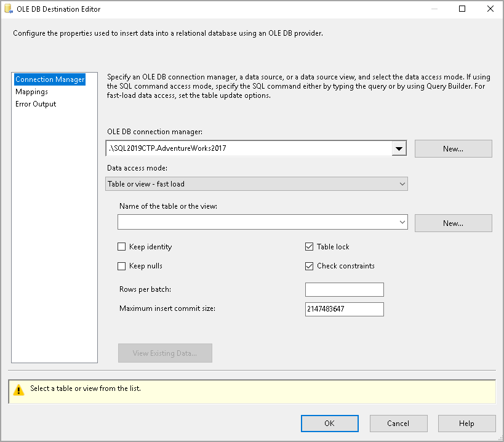Open Help for this editor

[466, 423]
